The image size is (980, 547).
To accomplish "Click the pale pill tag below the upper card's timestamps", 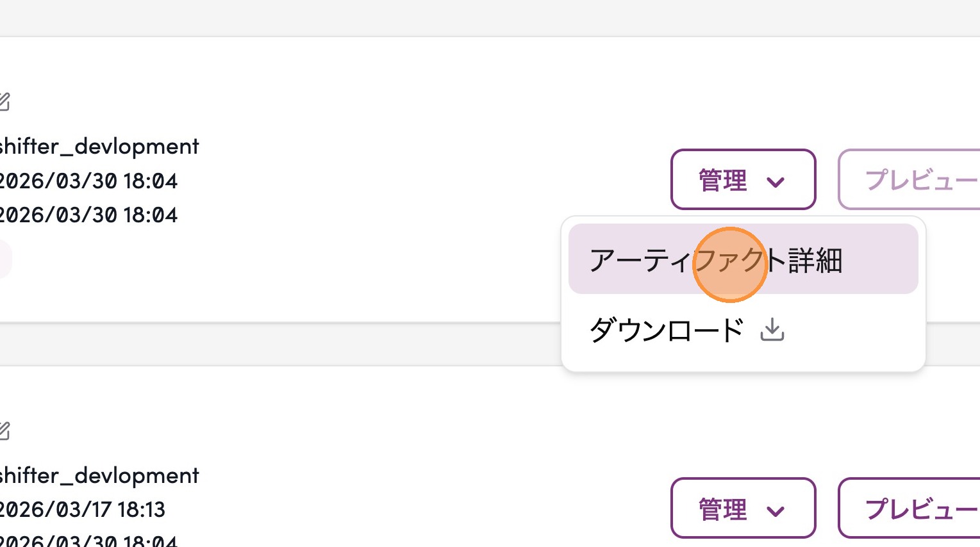I will [x=4, y=259].
